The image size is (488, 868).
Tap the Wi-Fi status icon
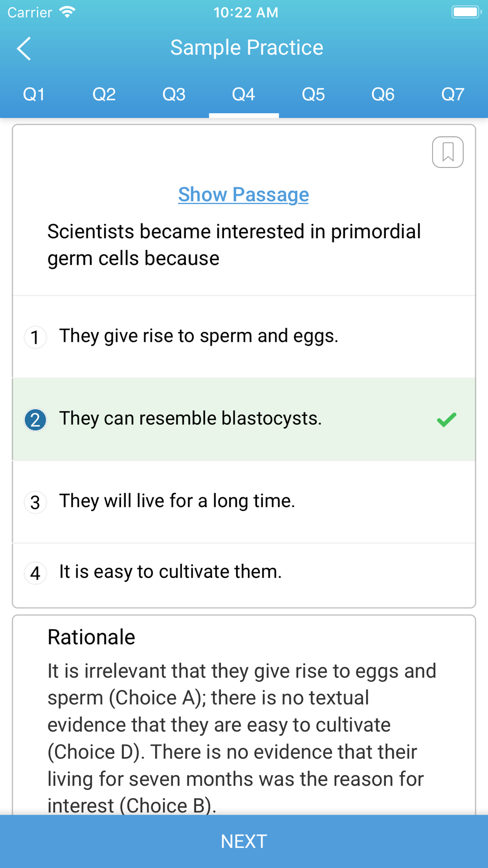[x=67, y=12]
